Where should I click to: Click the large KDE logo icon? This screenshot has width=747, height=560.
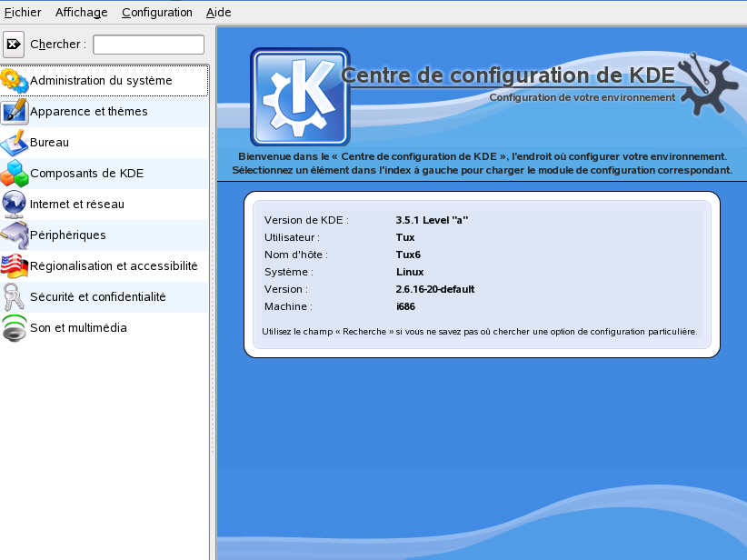(x=300, y=96)
